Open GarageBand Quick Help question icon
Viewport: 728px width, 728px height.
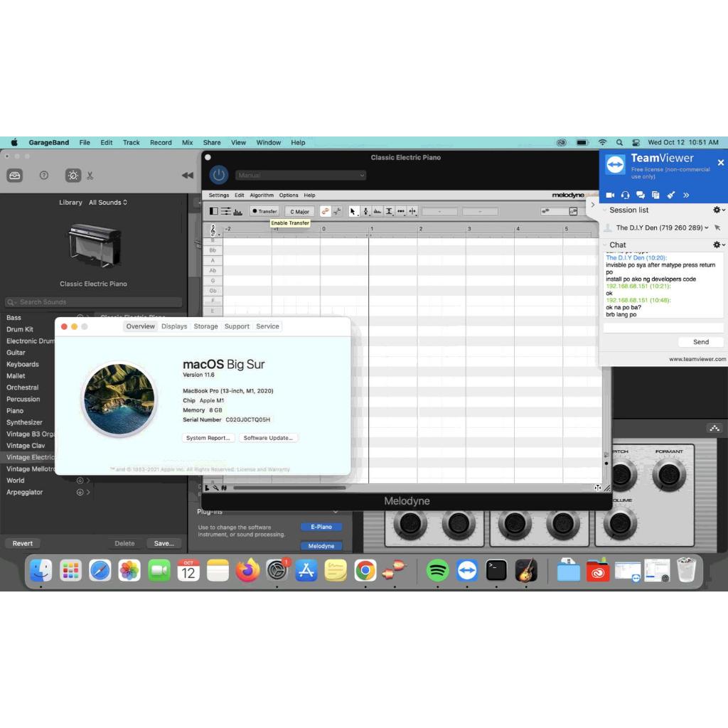pos(44,175)
